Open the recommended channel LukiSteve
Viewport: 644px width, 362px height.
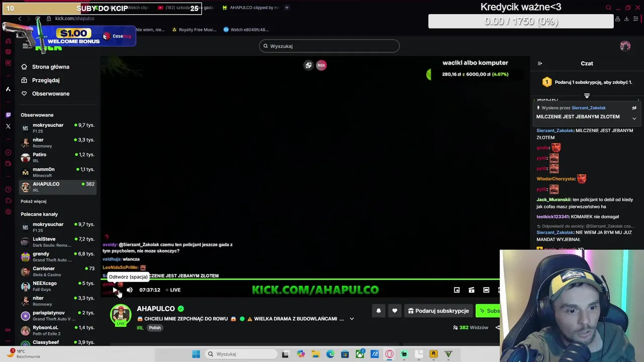57,242
